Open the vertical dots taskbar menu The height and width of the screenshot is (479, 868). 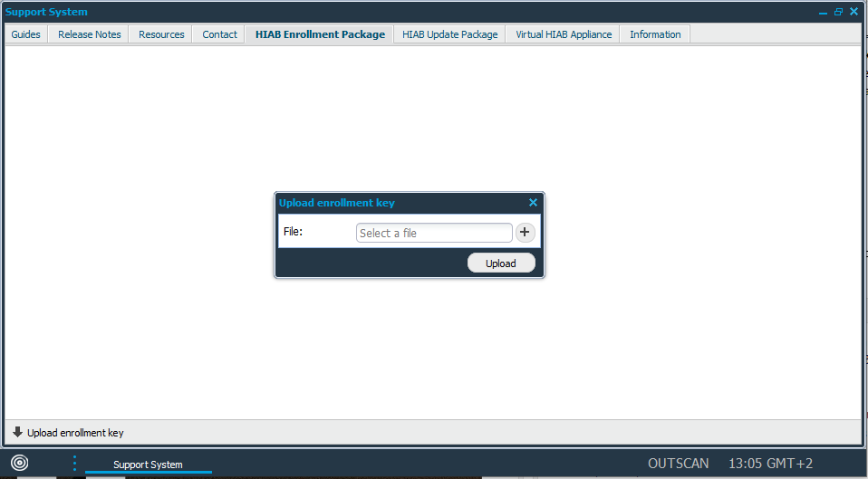pos(74,464)
